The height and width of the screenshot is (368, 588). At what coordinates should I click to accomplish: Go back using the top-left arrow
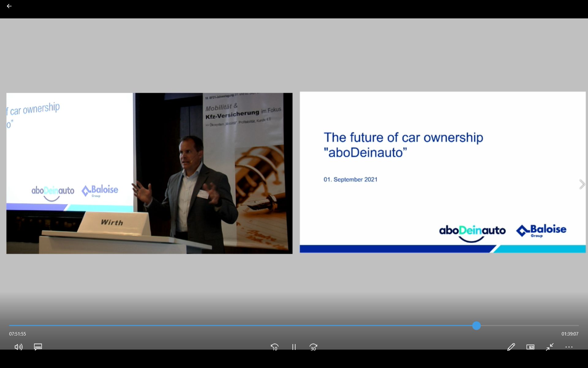point(9,6)
